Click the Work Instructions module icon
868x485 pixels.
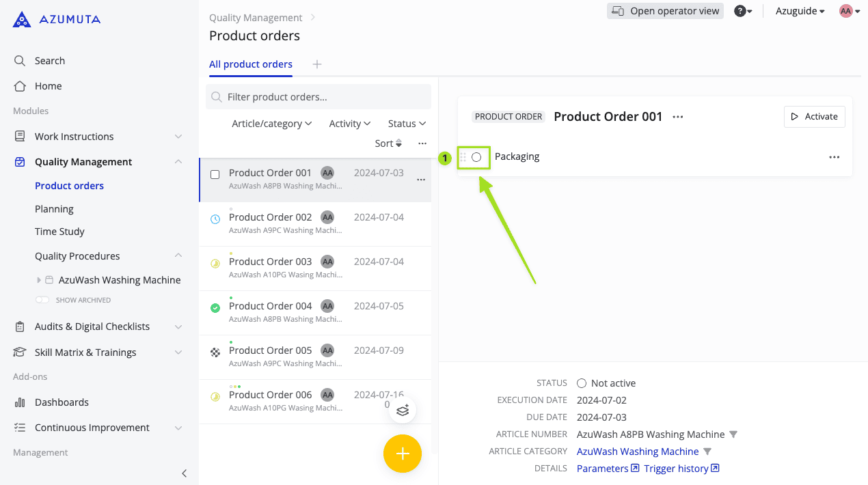point(20,136)
